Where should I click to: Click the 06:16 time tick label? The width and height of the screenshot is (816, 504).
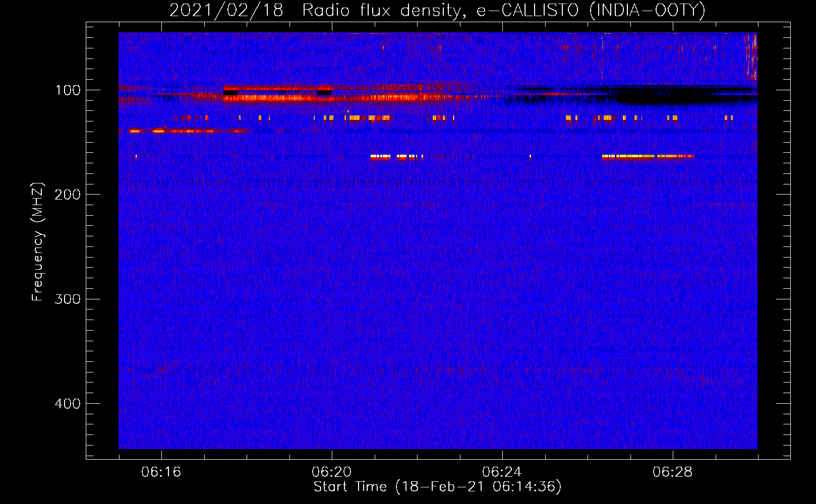(161, 472)
